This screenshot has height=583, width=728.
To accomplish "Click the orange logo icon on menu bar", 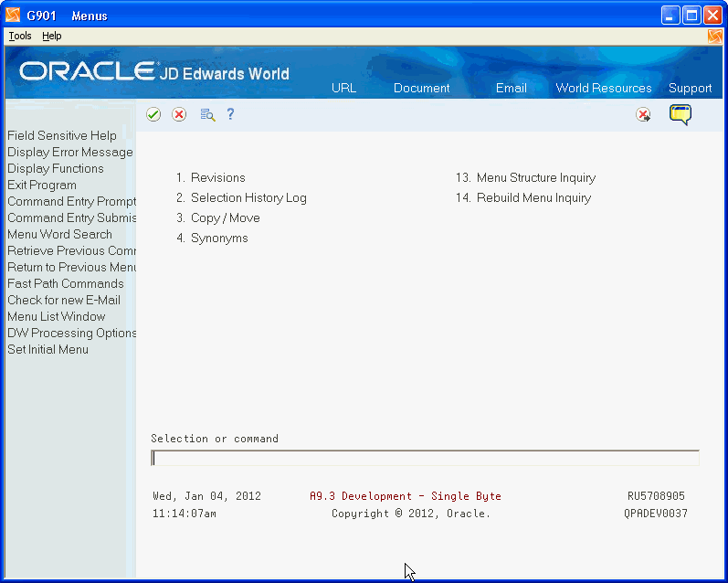I will [x=715, y=37].
